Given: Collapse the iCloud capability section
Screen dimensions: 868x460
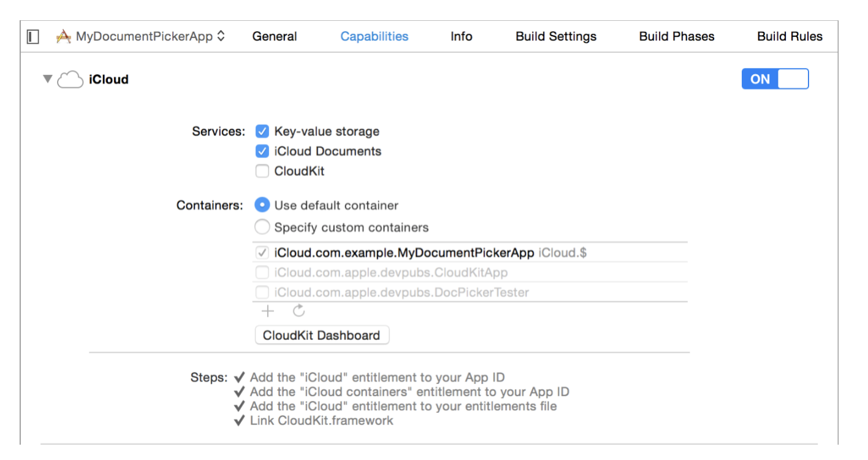Looking at the screenshot, I should pyautogui.click(x=47, y=79).
